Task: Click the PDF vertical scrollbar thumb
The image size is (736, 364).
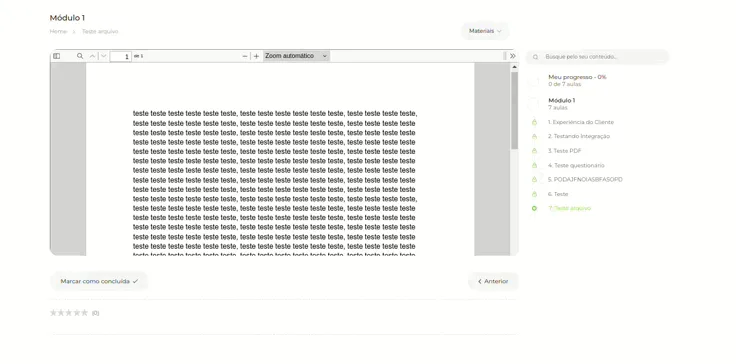Action: [514, 111]
